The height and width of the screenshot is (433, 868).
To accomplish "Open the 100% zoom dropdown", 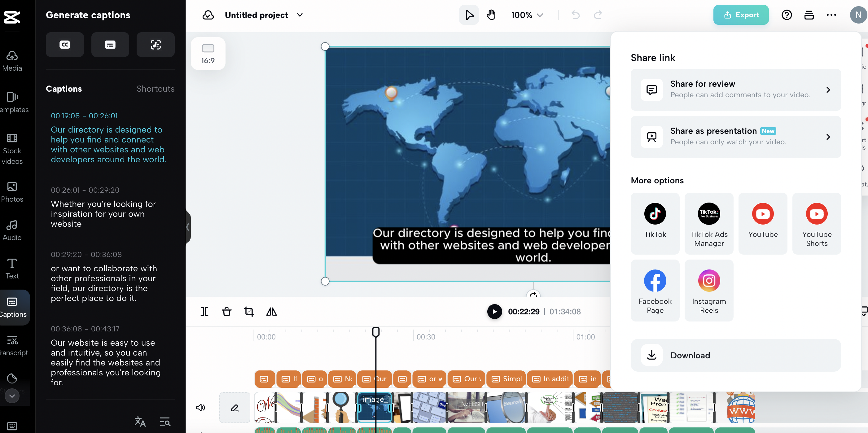I will (527, 15).
